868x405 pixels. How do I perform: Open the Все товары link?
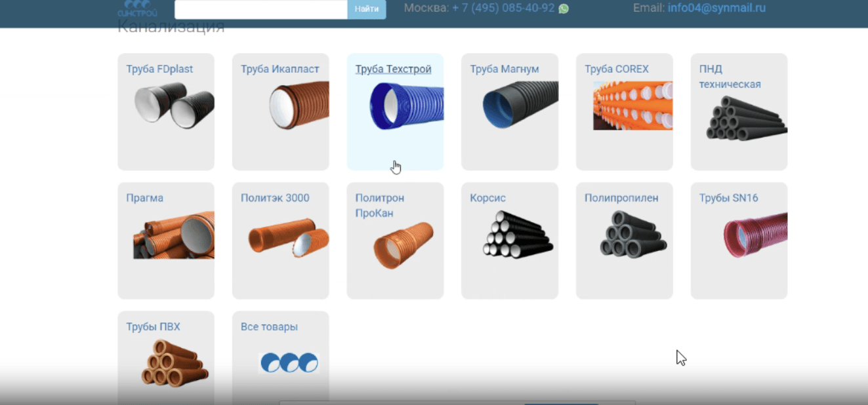pyautogui.click(x=269, y=327)
